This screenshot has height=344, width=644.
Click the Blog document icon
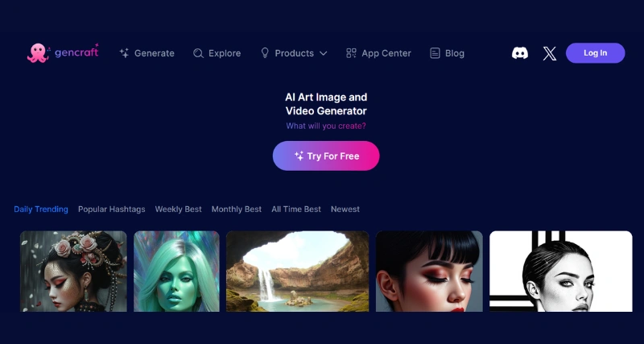pyautogui.click(x=435, y=53)
